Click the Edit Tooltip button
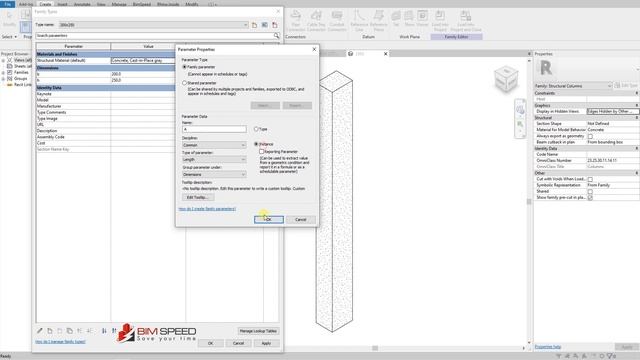Viewport: 640px width, 360px height. [x=198, y=198]
